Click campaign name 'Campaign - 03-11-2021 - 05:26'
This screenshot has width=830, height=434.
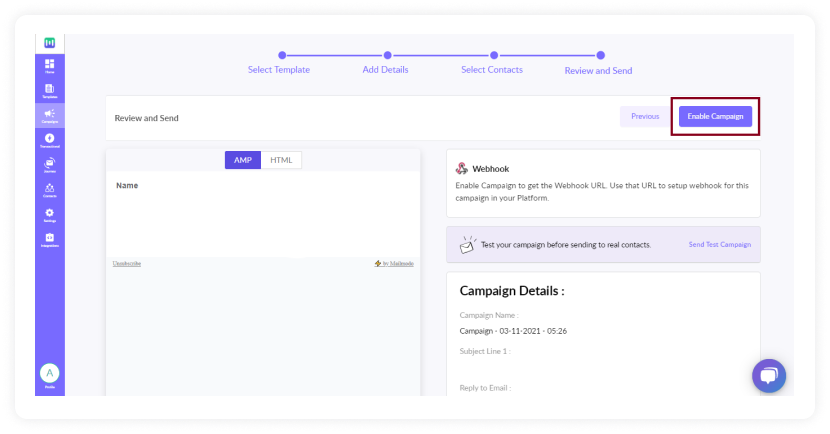pos(513,331)
